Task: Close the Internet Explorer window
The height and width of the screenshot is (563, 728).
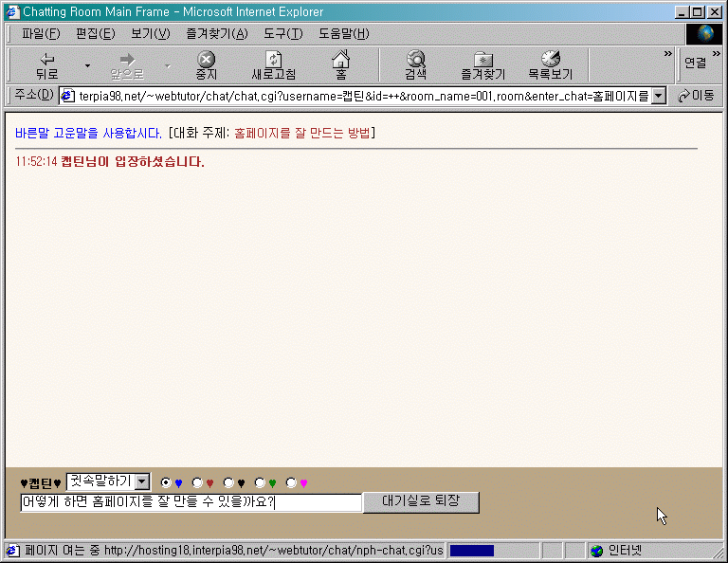Action: [x=715, y=12]
